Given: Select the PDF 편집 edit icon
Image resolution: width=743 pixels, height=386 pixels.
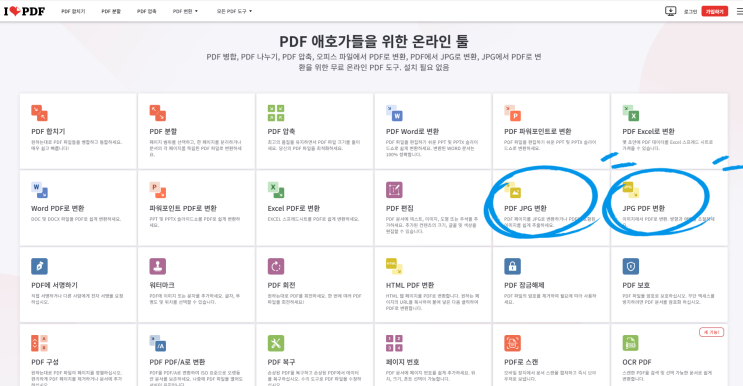Looking at the screenshot, I should pos(394,189).
